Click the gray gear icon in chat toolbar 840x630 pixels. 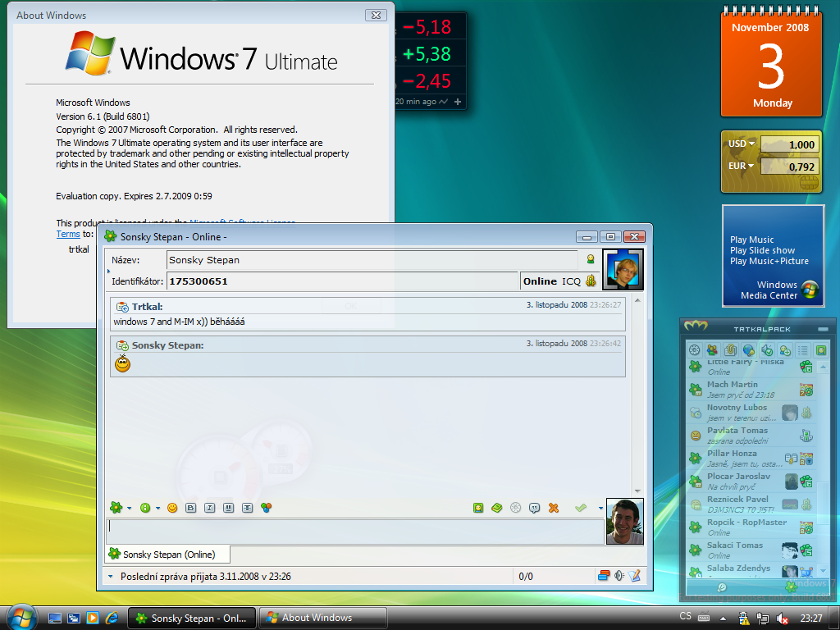(x=515, y=508)
